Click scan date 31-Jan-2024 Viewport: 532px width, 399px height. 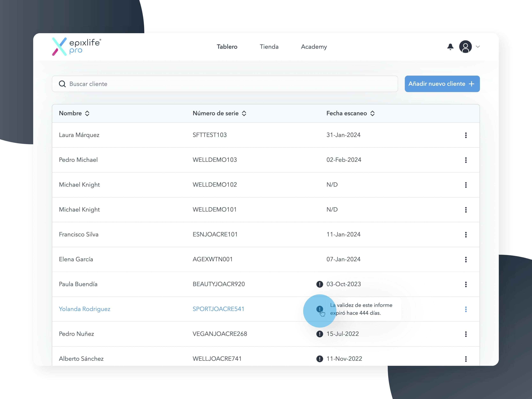[x=343, y=135]
